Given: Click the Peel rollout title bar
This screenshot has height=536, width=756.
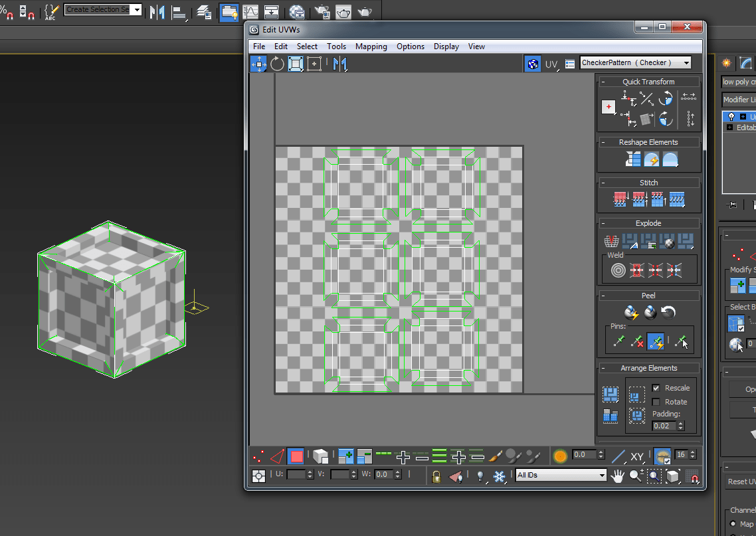Looking at the screenshot, I should point(648,296).
